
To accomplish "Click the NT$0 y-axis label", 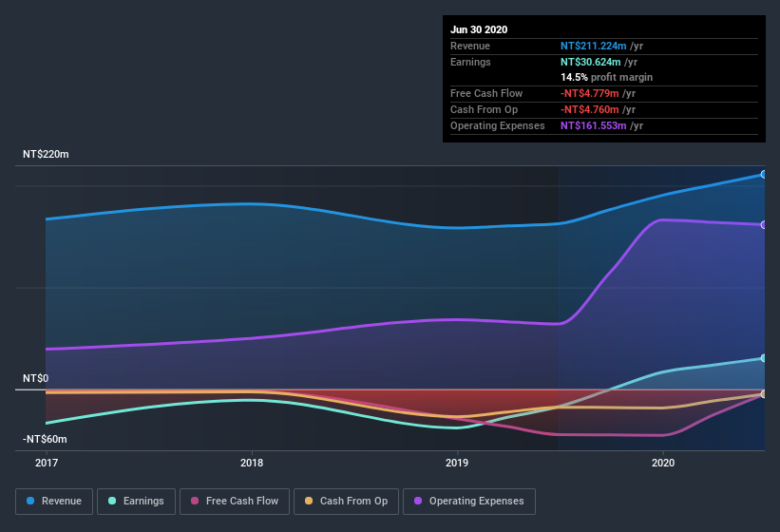I will pyautogui.click(x=36, y=378).
